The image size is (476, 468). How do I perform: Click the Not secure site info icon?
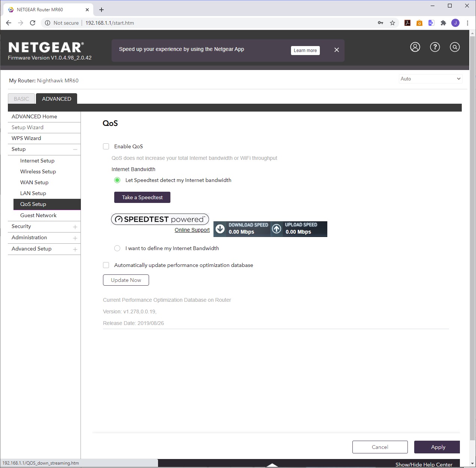pyautogui.click(x=48, y=23)
